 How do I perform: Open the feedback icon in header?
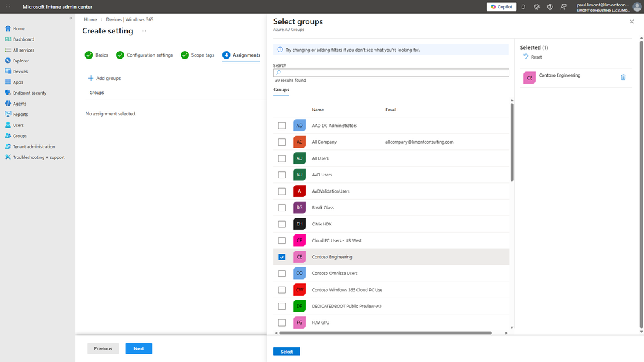pyautogui.click(x=563, y=6)
